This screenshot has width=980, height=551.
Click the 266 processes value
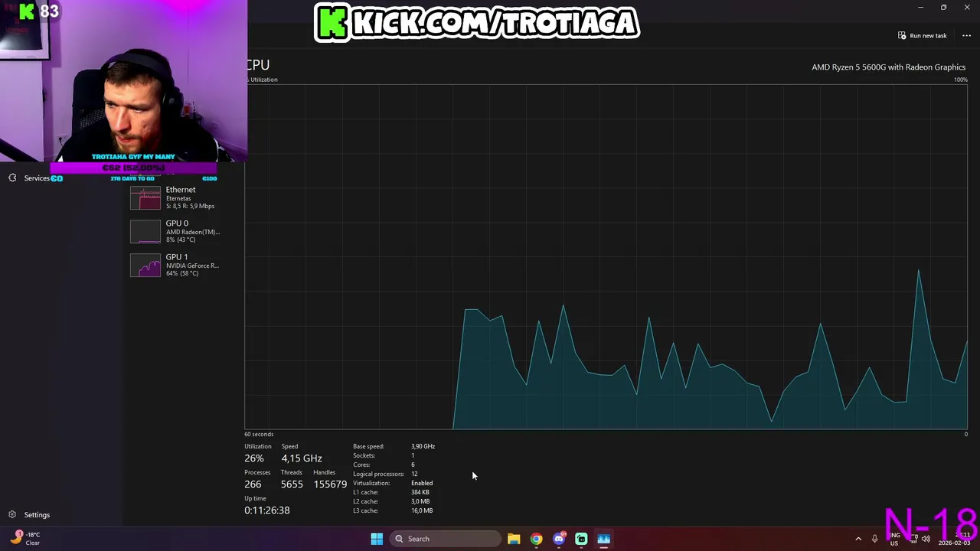coord(253,484)
